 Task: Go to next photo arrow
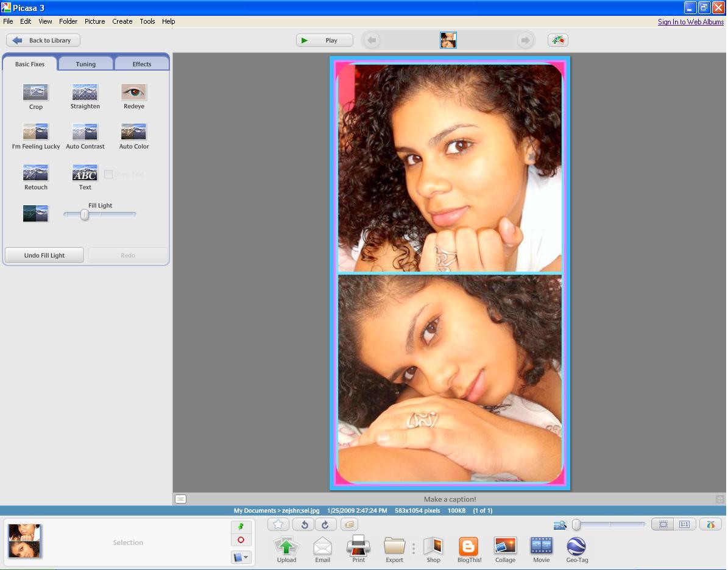[x=525, y=40]
